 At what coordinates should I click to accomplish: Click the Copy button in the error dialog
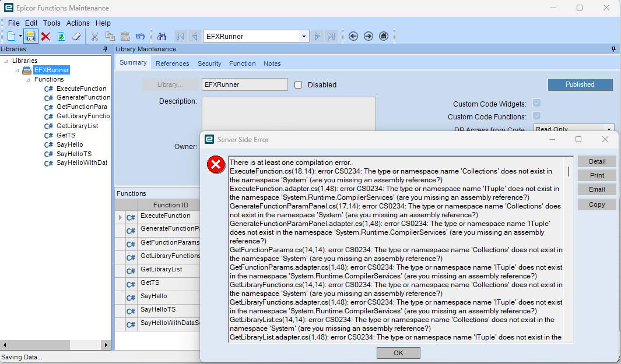597,204
